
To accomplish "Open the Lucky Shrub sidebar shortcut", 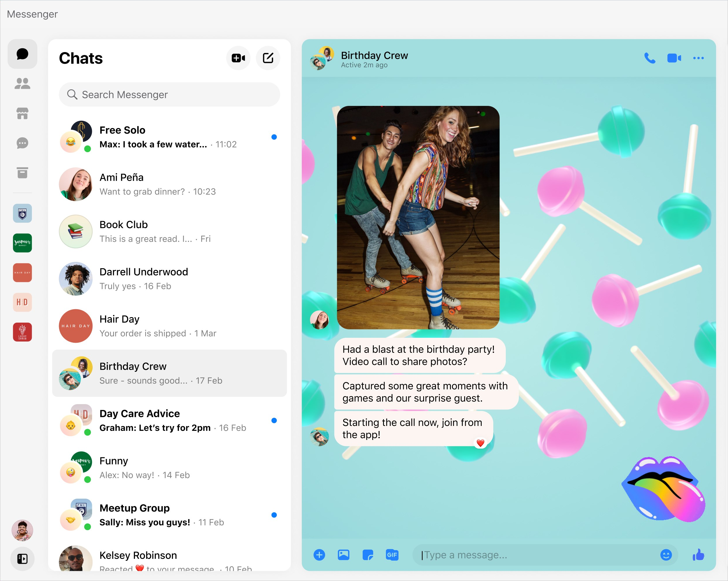I will 22,332.
